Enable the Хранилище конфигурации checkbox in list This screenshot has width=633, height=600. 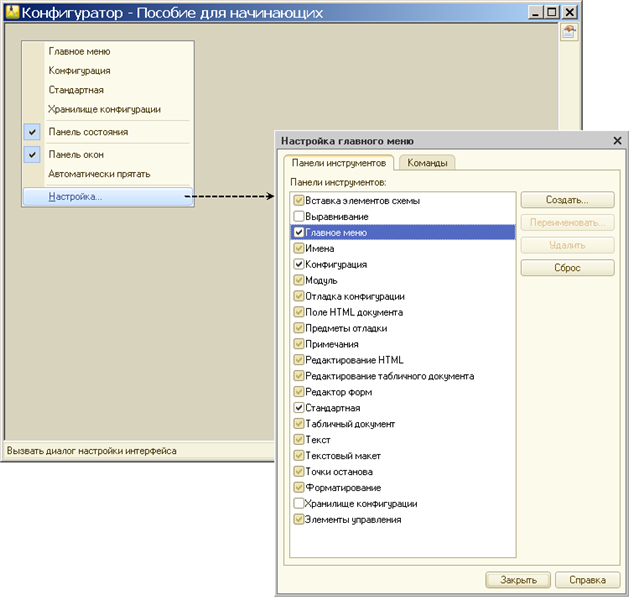click(x=299, y=504)
